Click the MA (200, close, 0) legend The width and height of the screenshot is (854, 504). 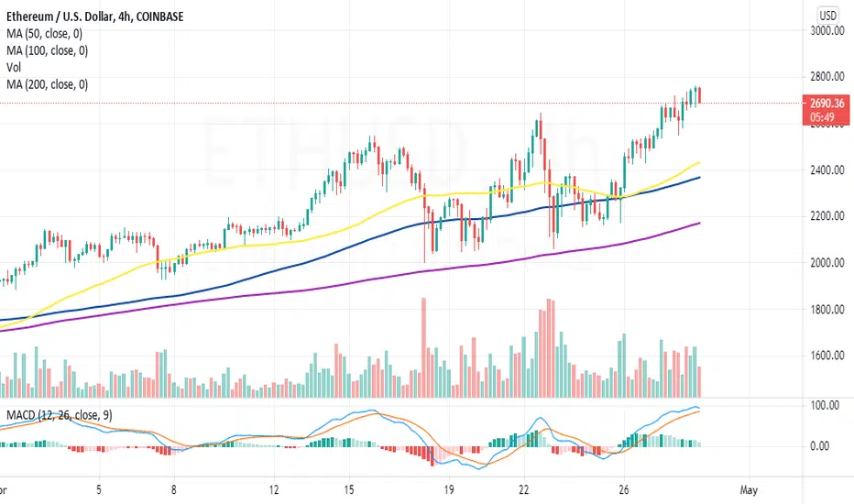pos(48,84)
